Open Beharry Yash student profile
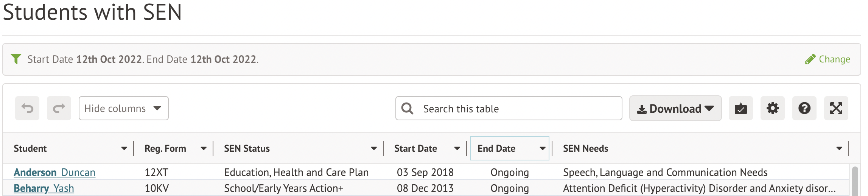 44,188
